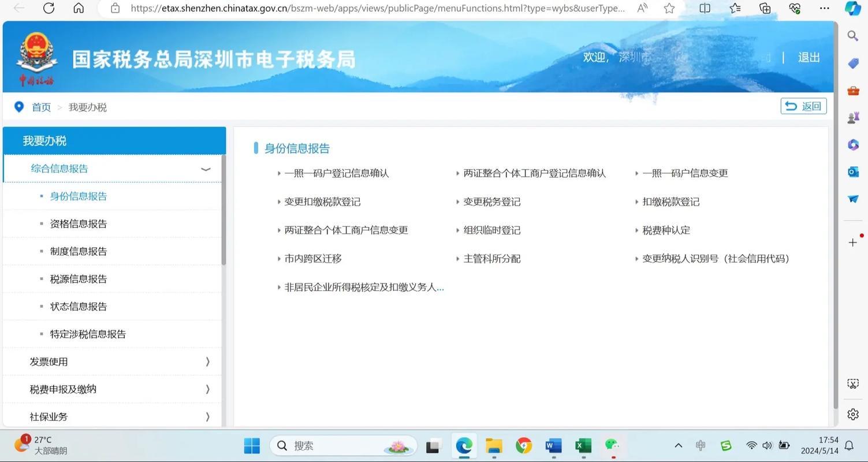Open 变更扣缴税款登记
Viewport: 868px width, 462px height.
(x=322, y=202)
